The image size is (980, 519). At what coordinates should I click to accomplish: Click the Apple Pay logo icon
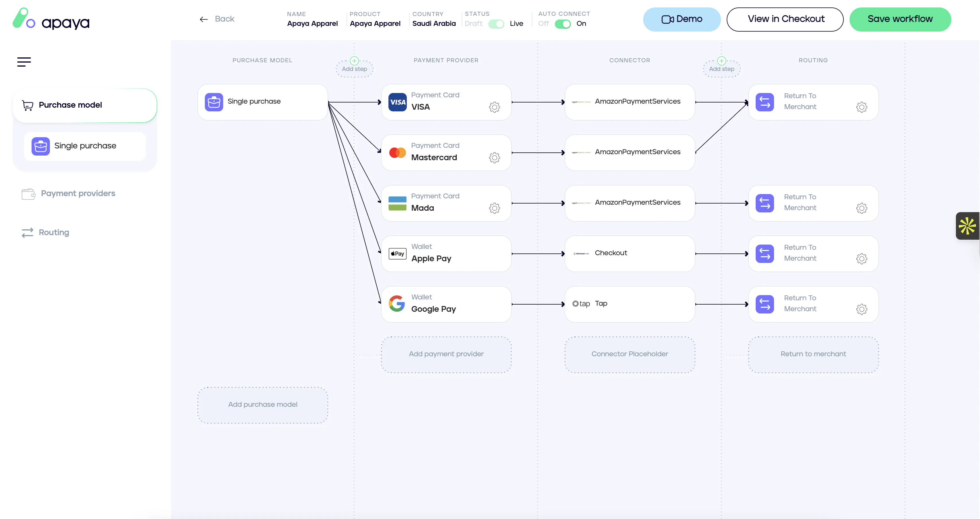tap(397, 253)
